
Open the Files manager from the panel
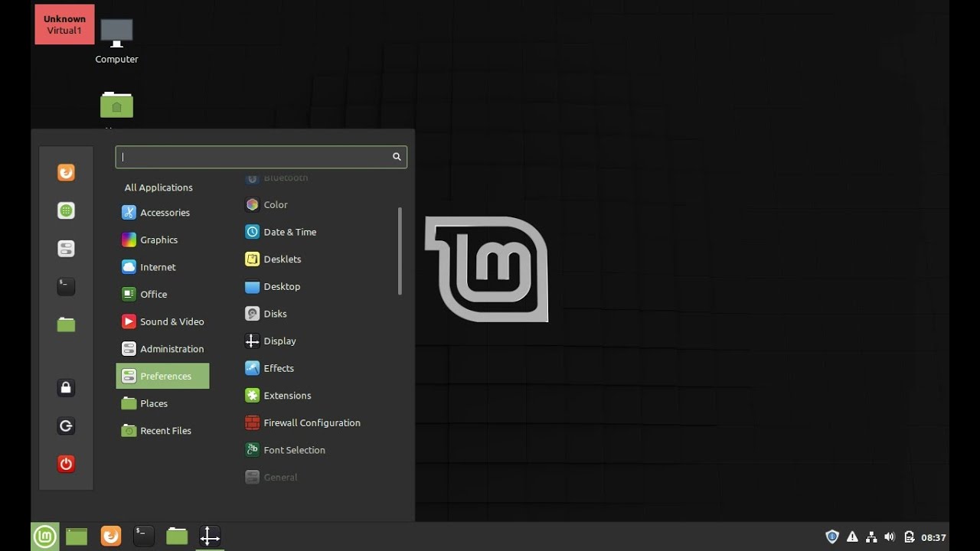tap(177, 536)
